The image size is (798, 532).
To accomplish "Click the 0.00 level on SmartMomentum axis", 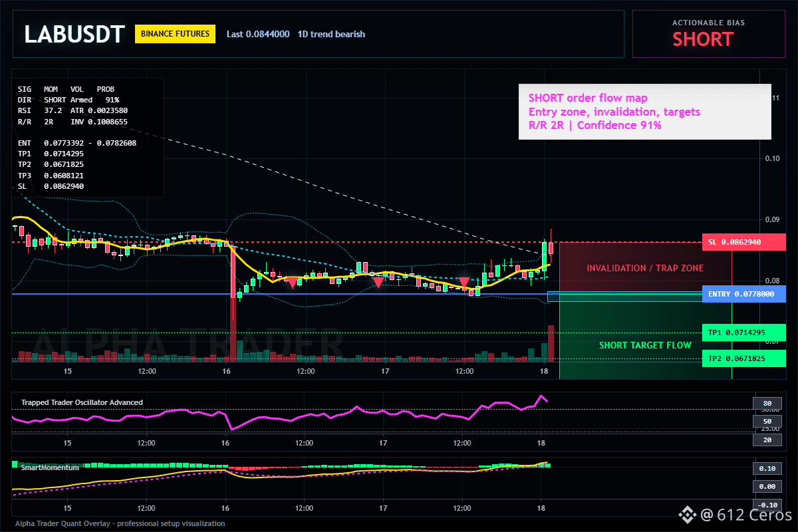I will click(x=767, y=487).
